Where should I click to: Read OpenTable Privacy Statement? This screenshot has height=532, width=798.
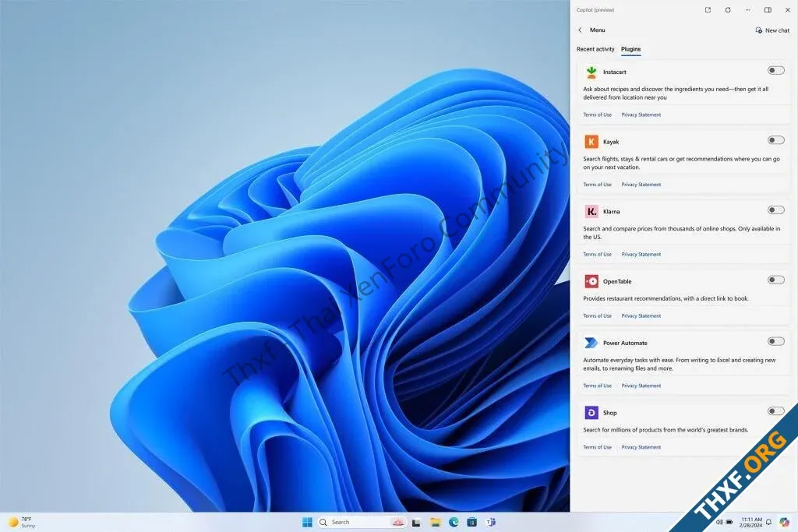coord(641,315)
